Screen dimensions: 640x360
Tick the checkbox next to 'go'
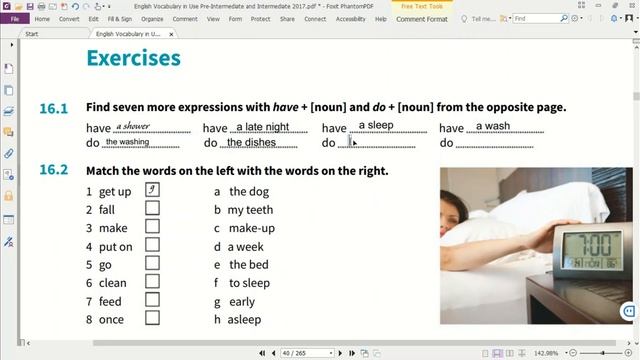point(152,263)
